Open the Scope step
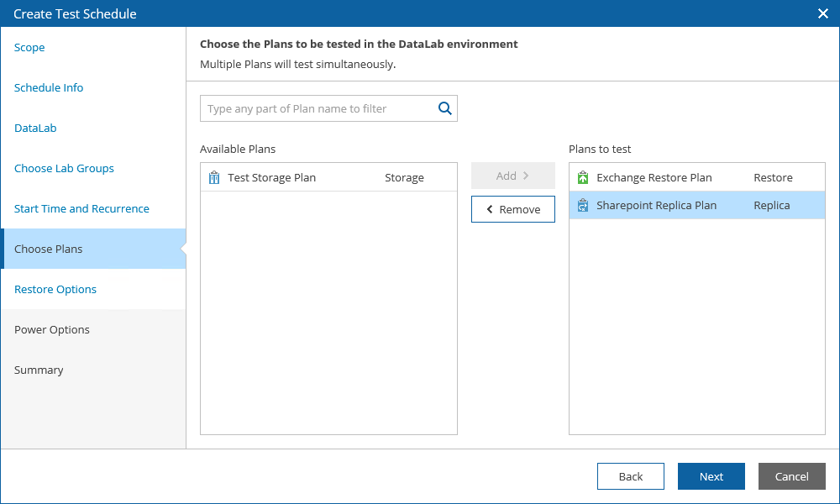 [x=30, y=48]
